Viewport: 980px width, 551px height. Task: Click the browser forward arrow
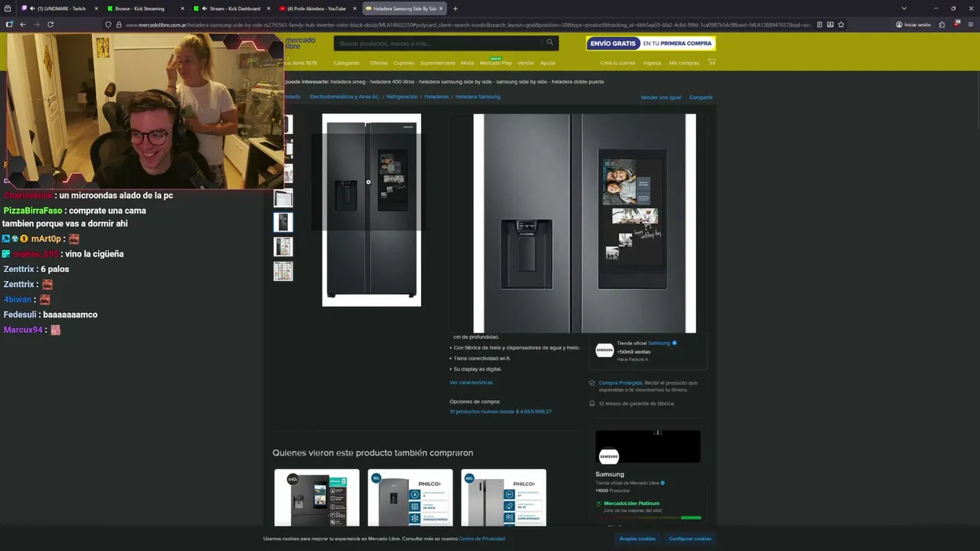click(36, 24)
